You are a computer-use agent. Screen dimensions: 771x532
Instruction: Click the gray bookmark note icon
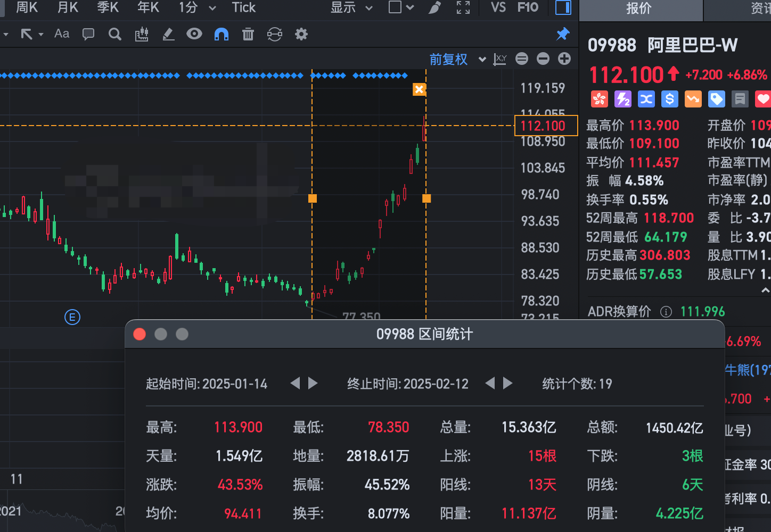tap(740, 99)
